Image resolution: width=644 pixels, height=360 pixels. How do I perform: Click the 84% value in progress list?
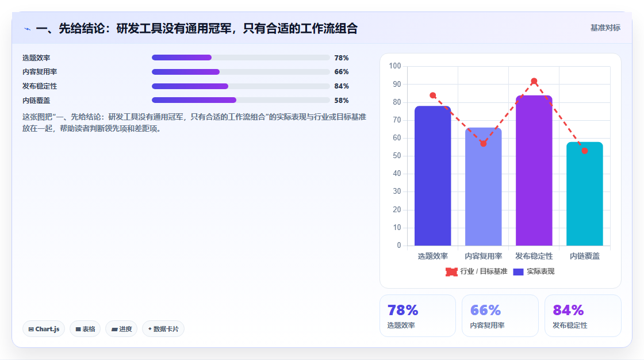[342, 86]
